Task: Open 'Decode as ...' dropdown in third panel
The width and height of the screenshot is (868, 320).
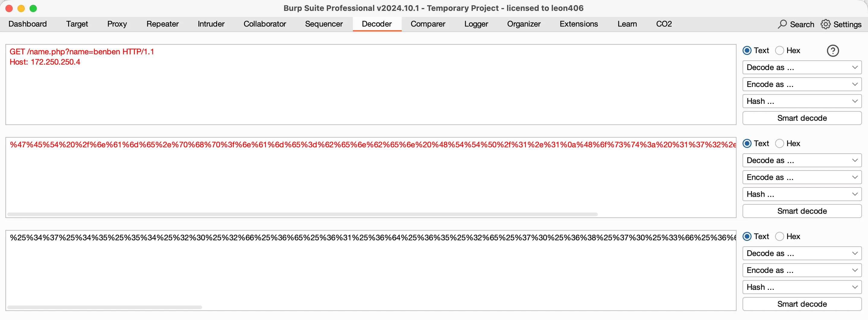Action: coord(802,253)
